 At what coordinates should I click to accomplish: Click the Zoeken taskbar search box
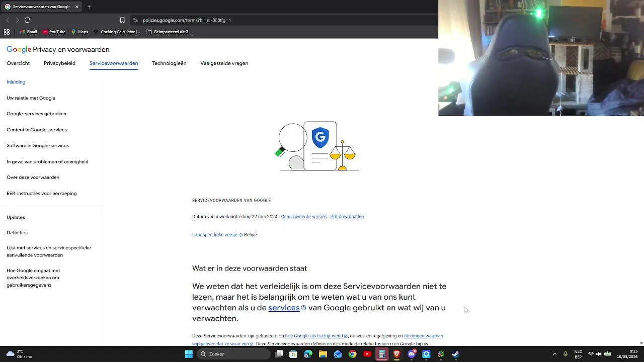pyautogui.click(x=233, y=354)
